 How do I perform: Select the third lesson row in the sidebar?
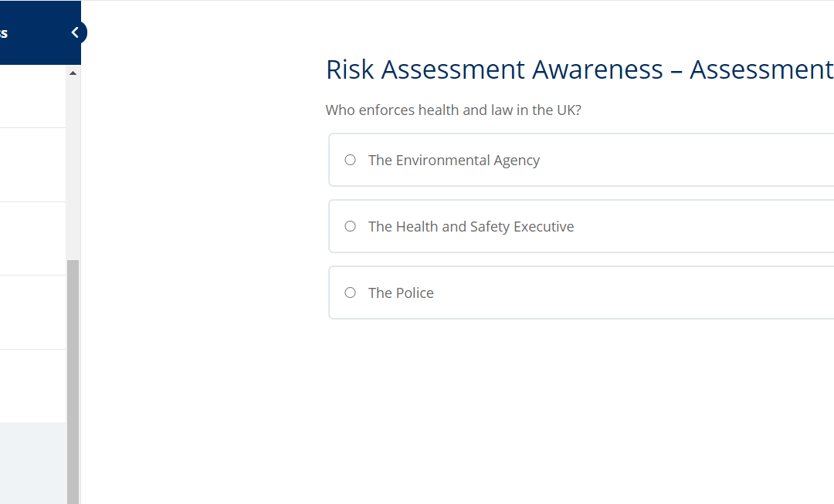(x=32, y=238)
